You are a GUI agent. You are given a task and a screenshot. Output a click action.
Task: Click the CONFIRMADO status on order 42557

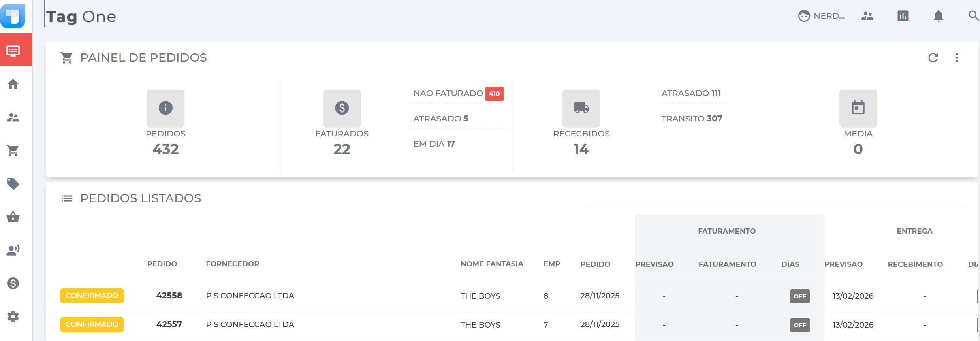[x=92, y=324]
